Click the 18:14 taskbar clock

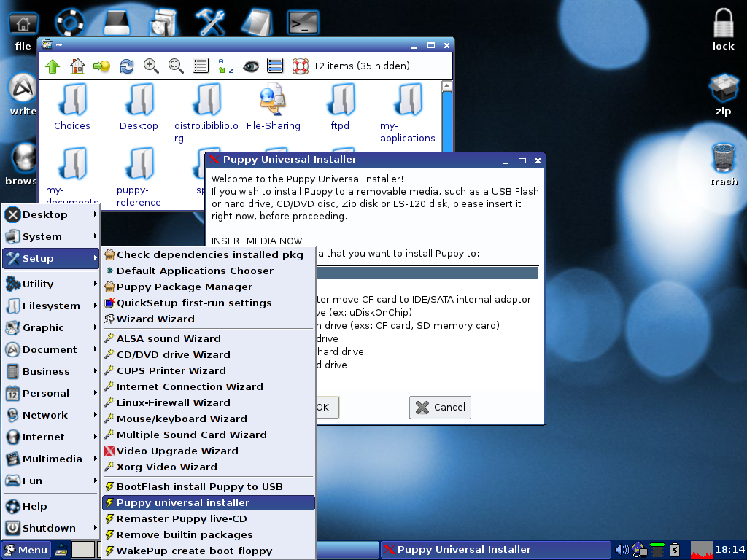coord(729,550)
